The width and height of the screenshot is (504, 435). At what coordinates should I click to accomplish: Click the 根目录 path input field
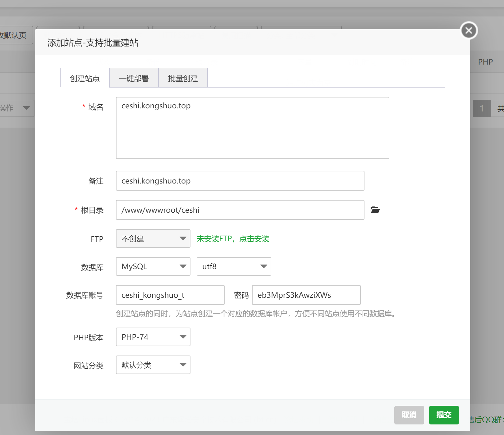point(240,210)
